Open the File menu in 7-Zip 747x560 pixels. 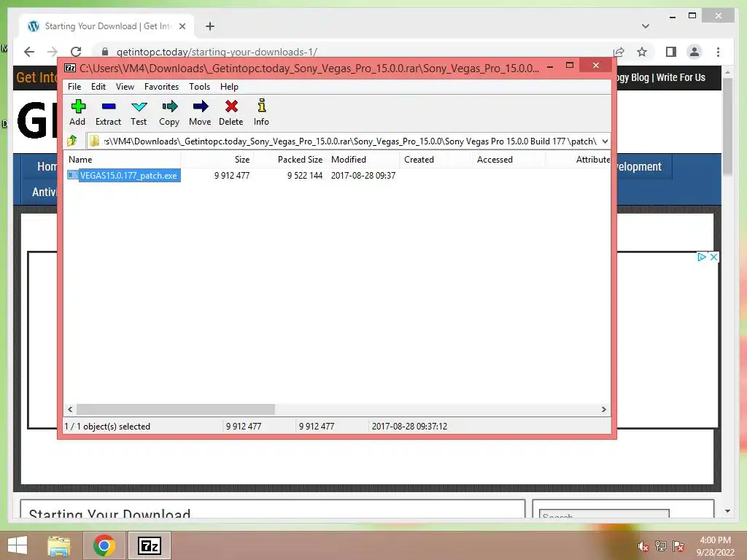(74, 87)
